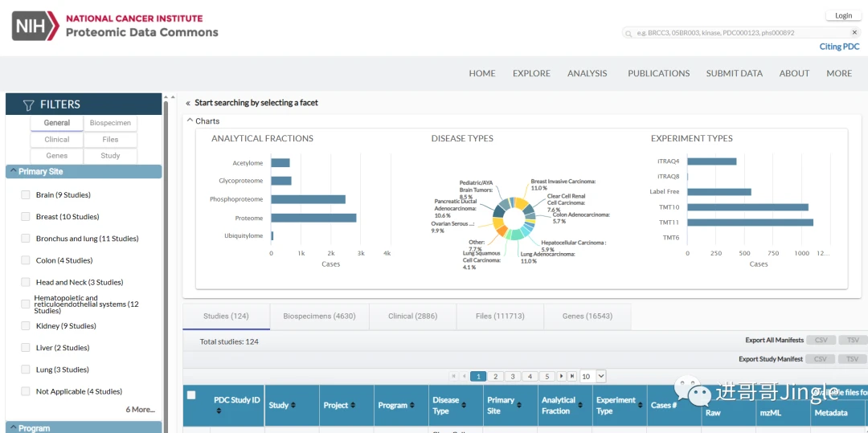Viewport: 868px width, 433px height.
Task: Go to next page of studies
Action: 560,376
